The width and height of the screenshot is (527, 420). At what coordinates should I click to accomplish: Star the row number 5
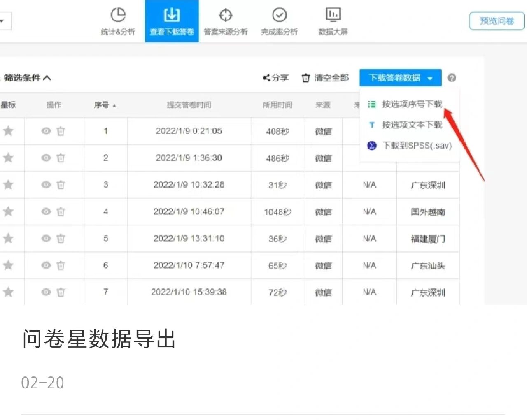pyautogui.click(x=8, y=238)
